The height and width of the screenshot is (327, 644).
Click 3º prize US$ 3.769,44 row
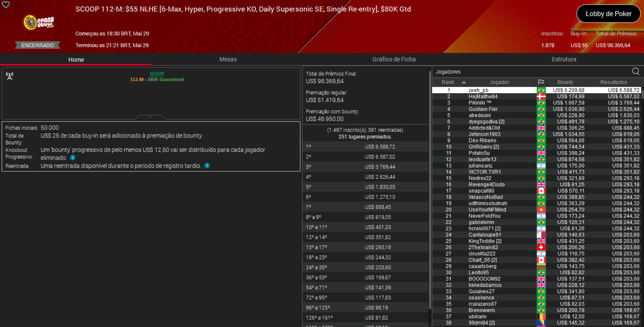pos(365,167)
